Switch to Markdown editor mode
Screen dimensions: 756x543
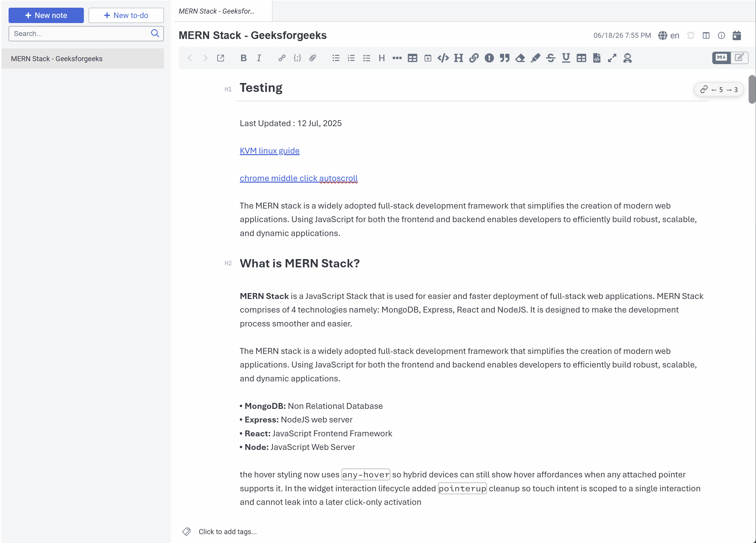coord(721,58)
